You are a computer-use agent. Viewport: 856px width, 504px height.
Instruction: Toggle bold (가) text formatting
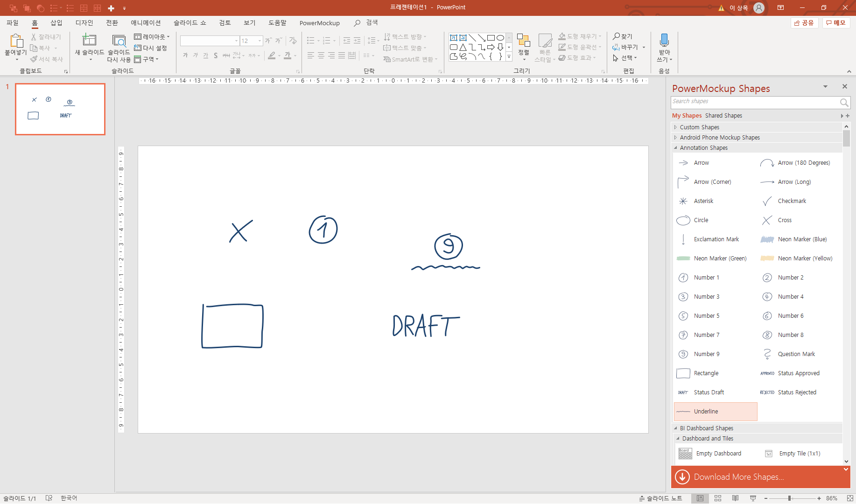pos(185,56)
